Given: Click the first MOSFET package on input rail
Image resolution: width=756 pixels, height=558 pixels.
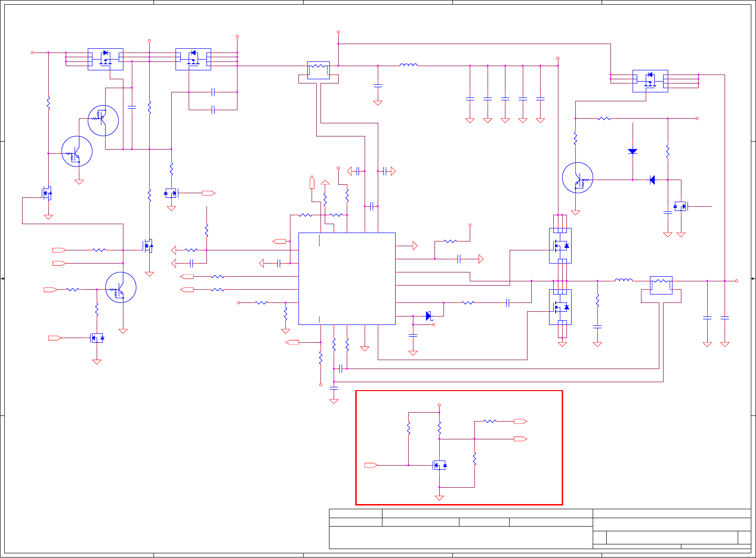Looking at the screenshot, I should point(106,59).
